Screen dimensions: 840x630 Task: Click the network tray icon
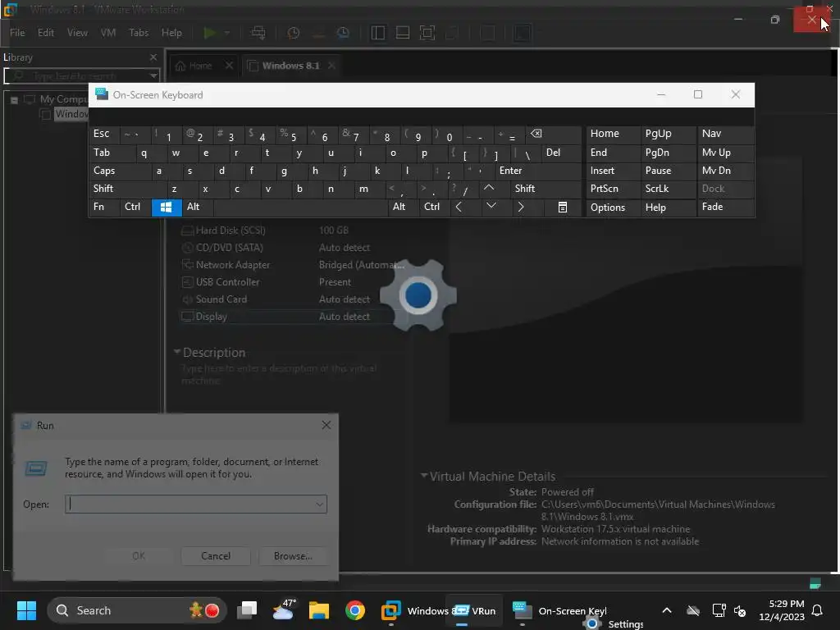pyautogui.click(x=719, y=610)
